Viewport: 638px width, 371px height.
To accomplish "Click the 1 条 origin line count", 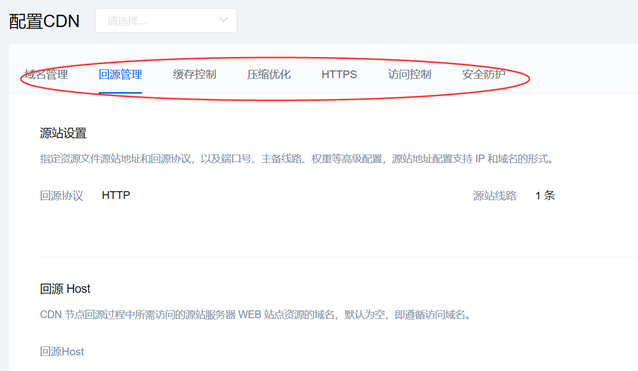I will tap(545, 196).
